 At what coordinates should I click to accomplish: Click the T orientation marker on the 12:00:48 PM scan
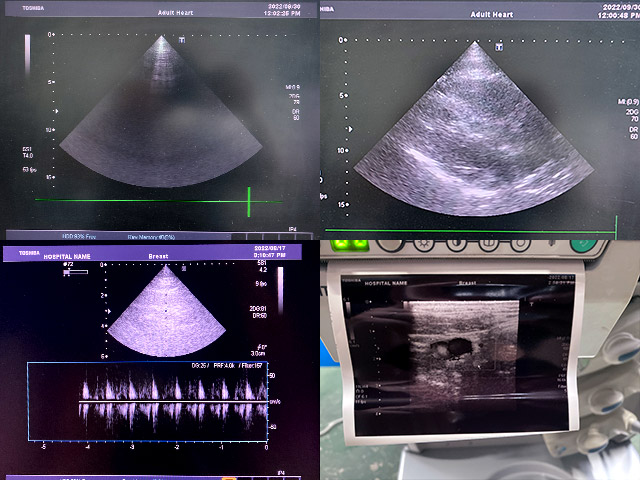(499, 47)
